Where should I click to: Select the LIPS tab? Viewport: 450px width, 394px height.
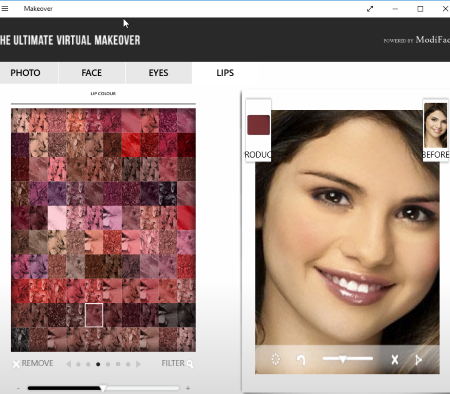pyautogui.click(x=225, y=73)
